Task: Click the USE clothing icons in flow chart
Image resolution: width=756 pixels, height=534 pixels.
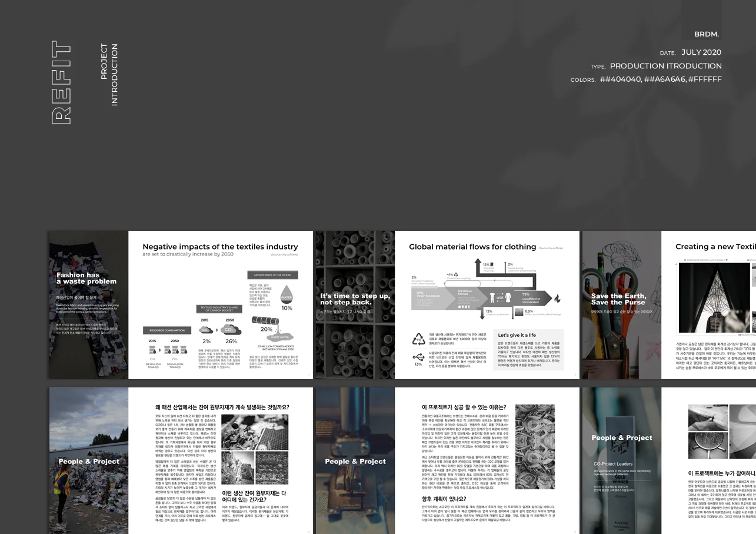Action: tap(499, 298)
